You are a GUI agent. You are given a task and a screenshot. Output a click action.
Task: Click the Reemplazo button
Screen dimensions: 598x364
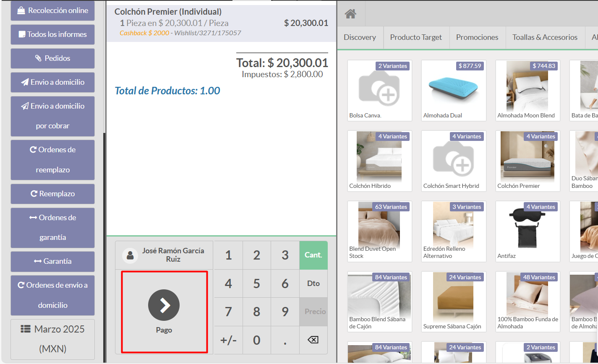tap(52, 194)
